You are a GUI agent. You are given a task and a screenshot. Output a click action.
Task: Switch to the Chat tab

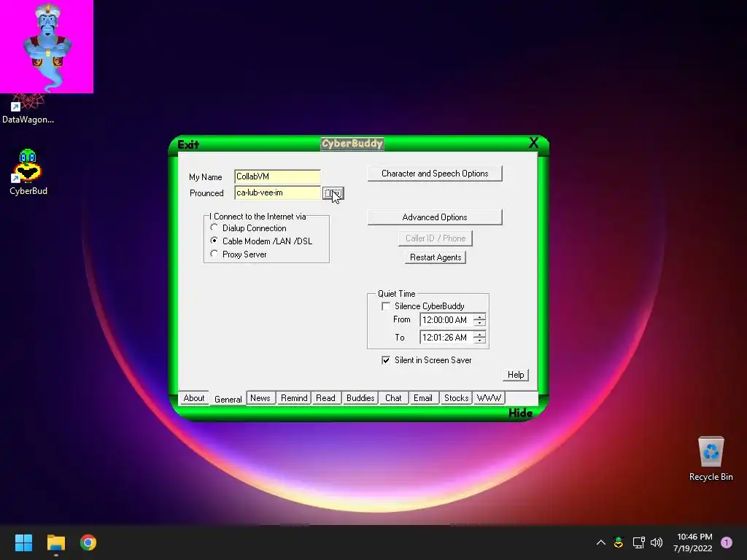point(393,398)
